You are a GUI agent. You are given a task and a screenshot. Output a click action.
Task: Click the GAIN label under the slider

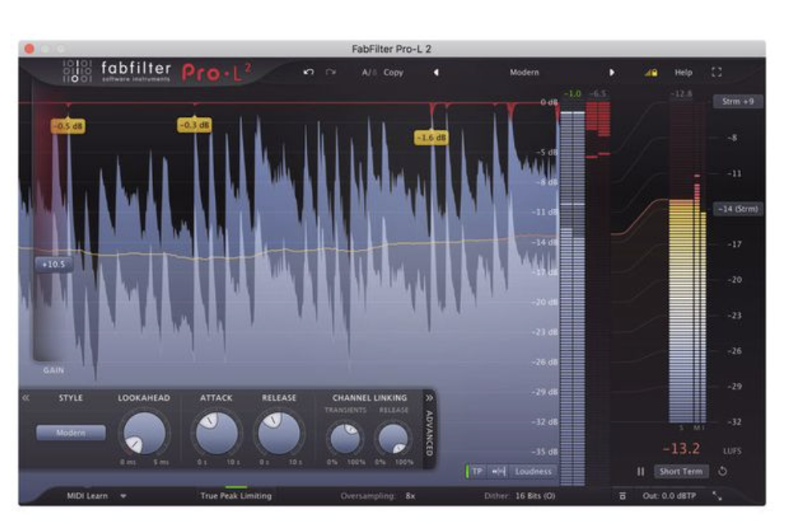[54, 370]
